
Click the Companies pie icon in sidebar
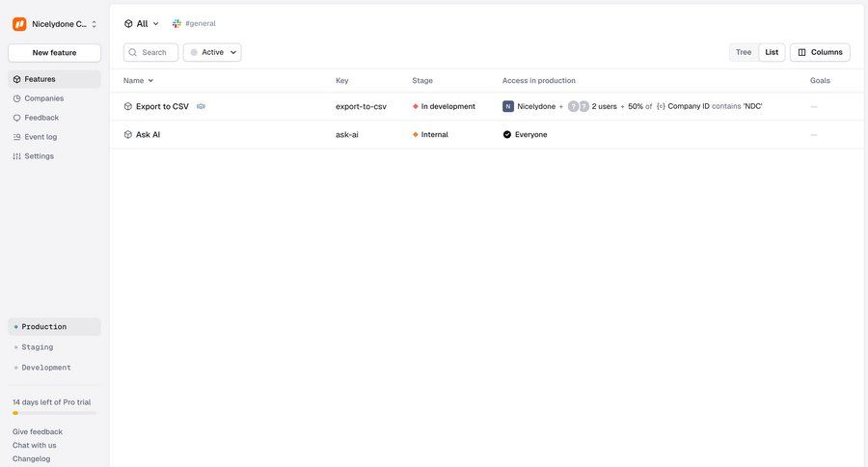(16, 98)
